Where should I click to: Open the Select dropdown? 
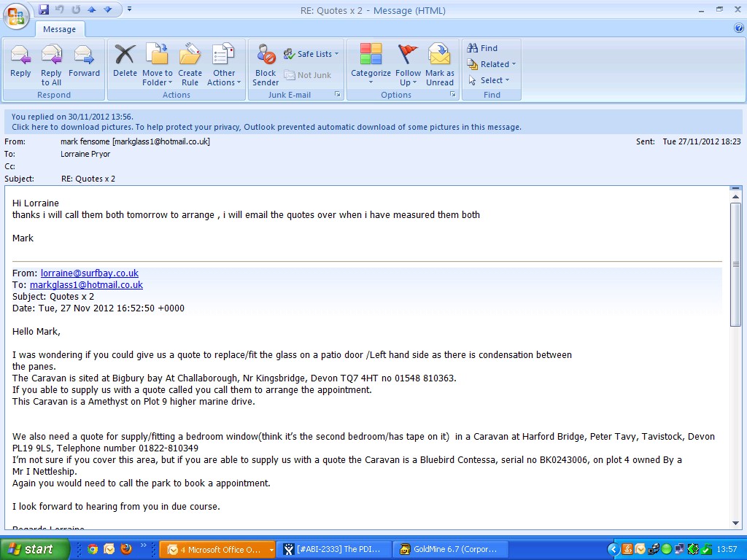(x=489, y=80)
